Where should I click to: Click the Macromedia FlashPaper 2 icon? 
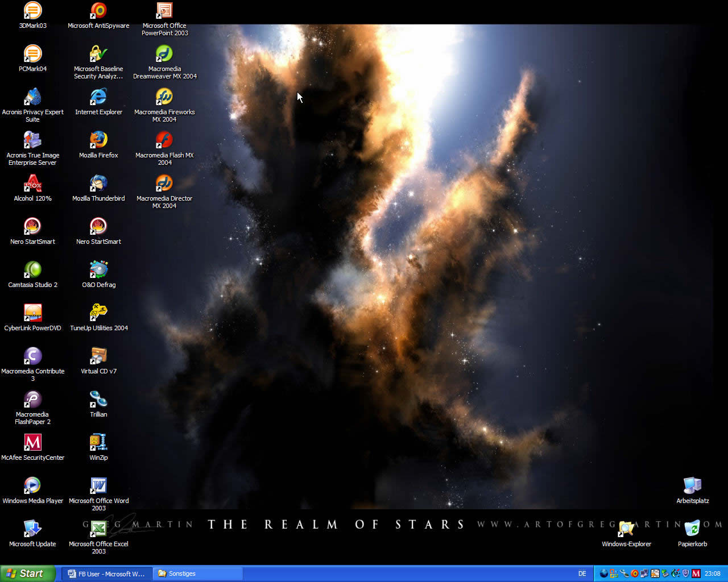(32, 408)
